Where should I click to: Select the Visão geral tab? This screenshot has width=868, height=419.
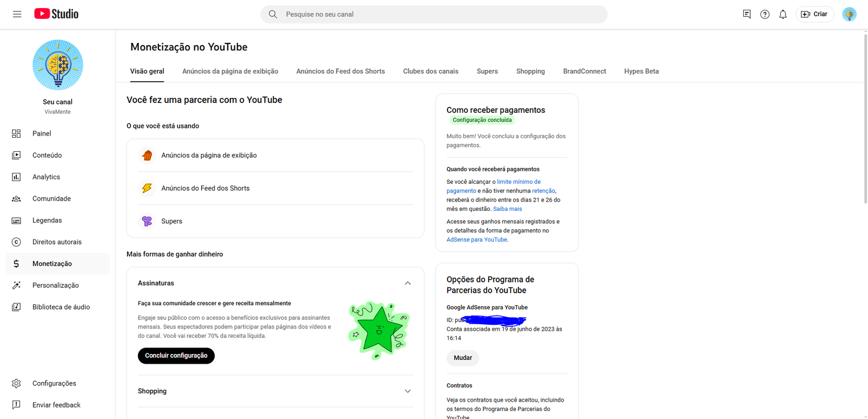tap(147, 71)
